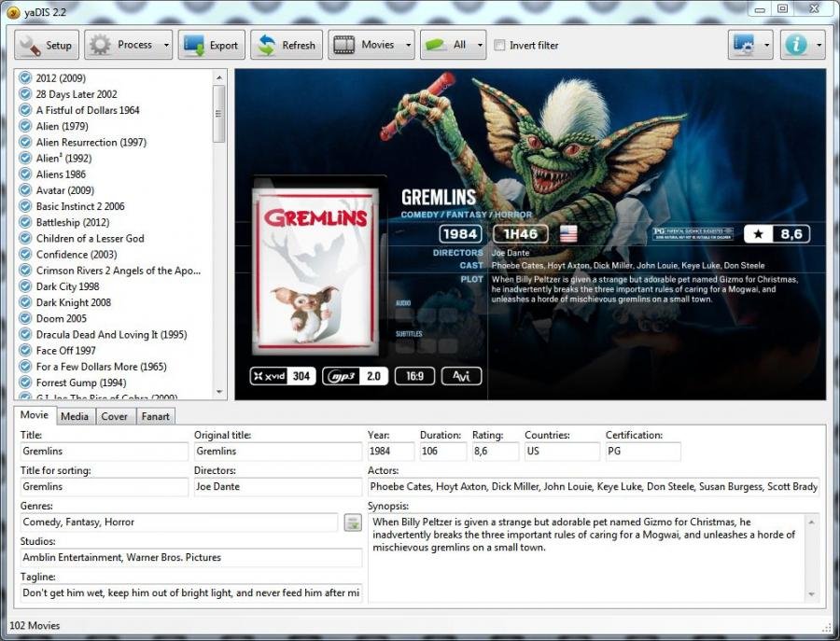
Task: Select For a Few Dollars More (1965)
Action: 101,367
